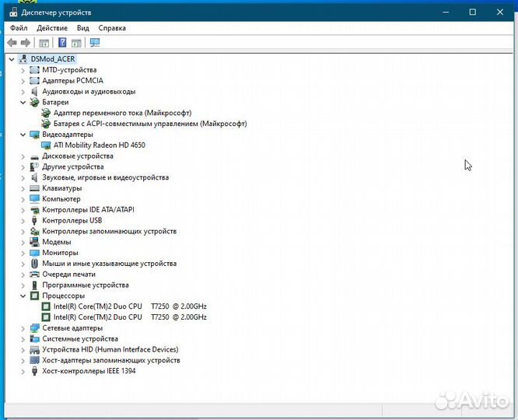
Task: Collapse the Батареи category
Action: click(x=23, y=103)
